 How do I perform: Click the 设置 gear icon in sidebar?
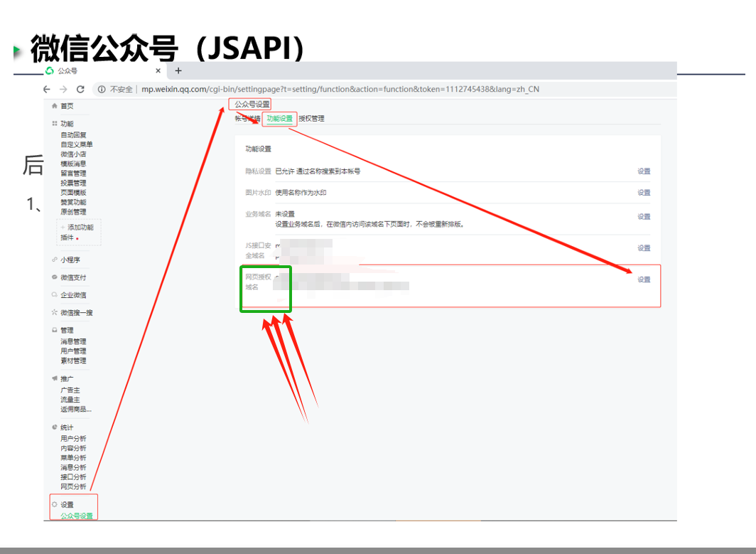tap(55, 504)
